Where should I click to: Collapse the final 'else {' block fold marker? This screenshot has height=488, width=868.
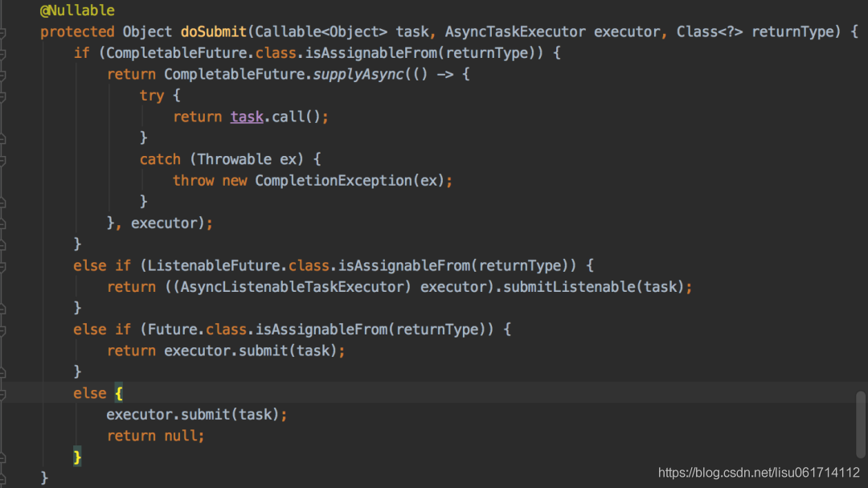[2, 395]
